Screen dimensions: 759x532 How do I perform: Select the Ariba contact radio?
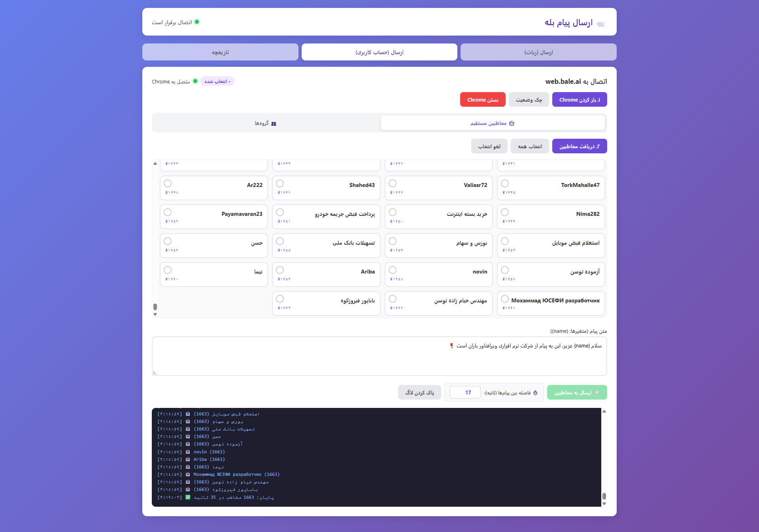pos(280,270)
